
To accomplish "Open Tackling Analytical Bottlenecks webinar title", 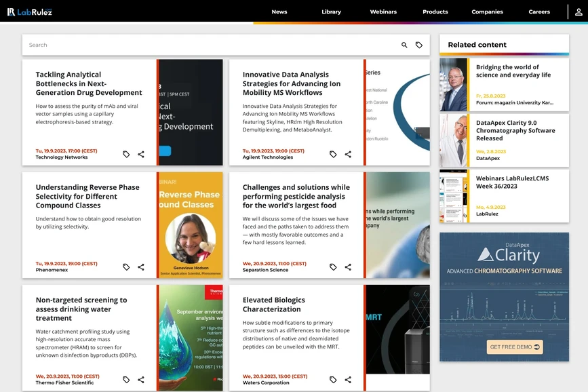I will 89,83.
